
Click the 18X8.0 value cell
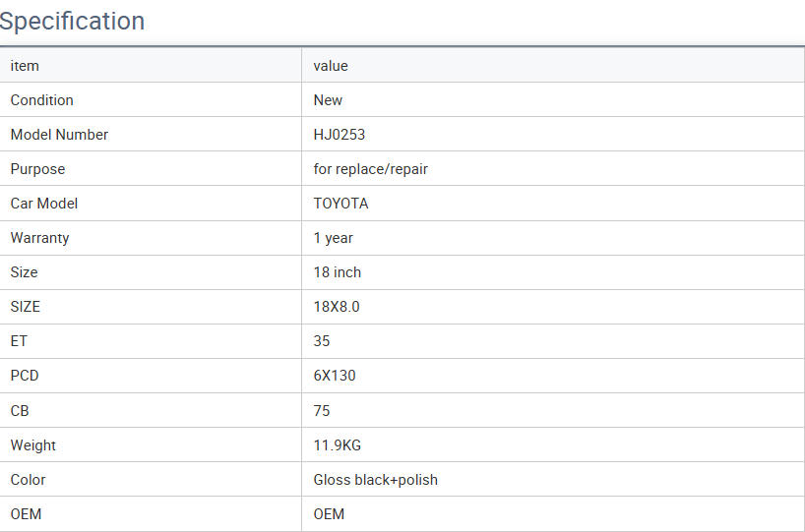(x=337, y=307)
